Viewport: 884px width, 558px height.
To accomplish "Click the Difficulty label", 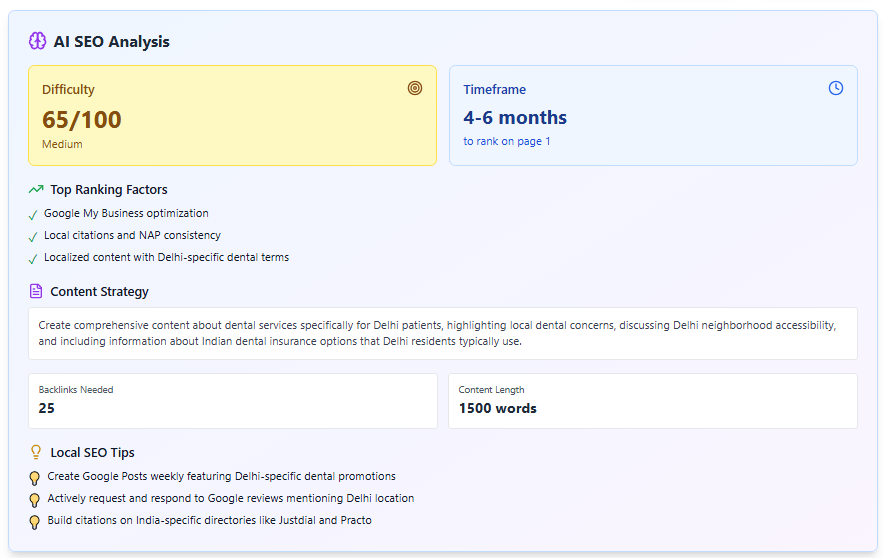I will click(x=68, y=90).
